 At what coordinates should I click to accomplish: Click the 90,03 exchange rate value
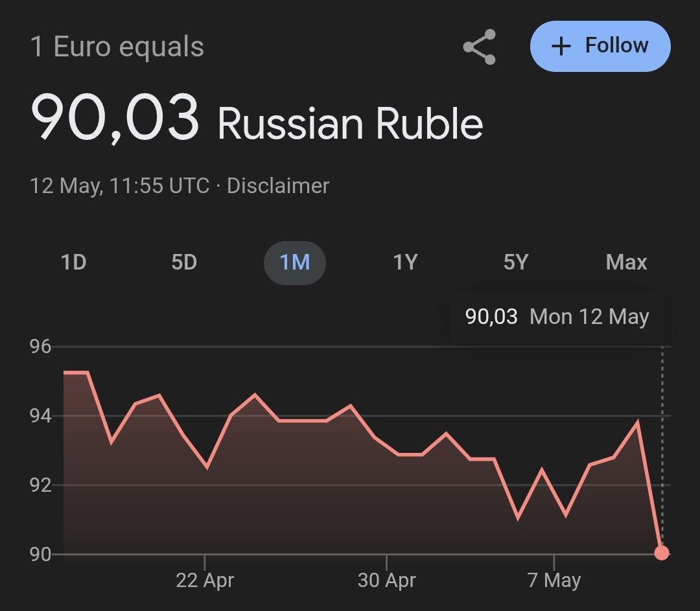pyautogui.click(x=115, y=117)
